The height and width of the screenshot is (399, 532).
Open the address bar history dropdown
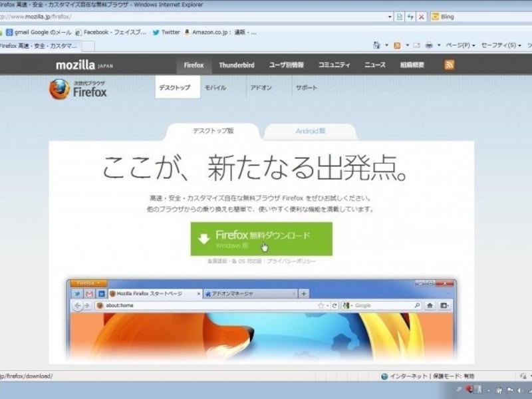390,16
